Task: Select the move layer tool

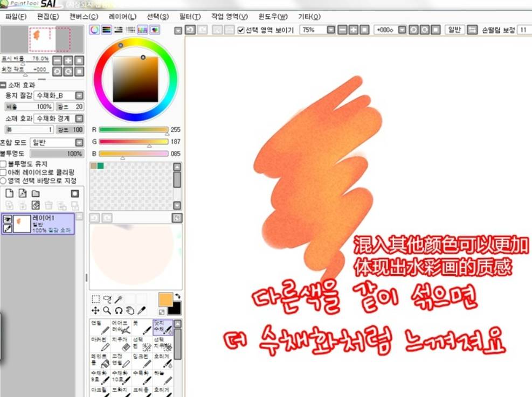Action: (x=95, y=310)
